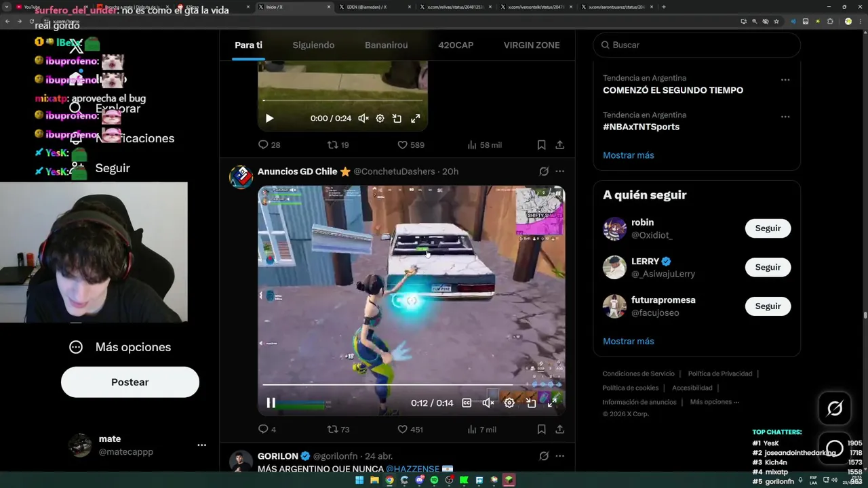Open a new browser tab
Viewport: 868px width, 488px height.
pyautogui.click(x=663, y=7)
